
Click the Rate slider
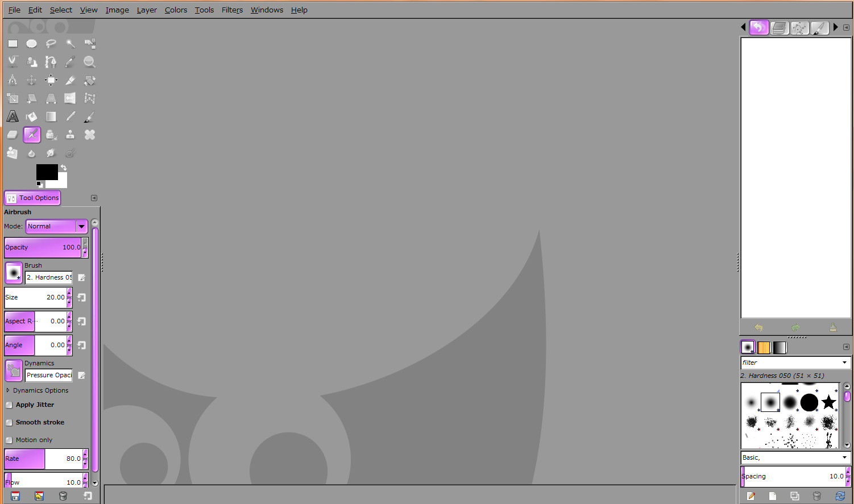pos(43,459)
